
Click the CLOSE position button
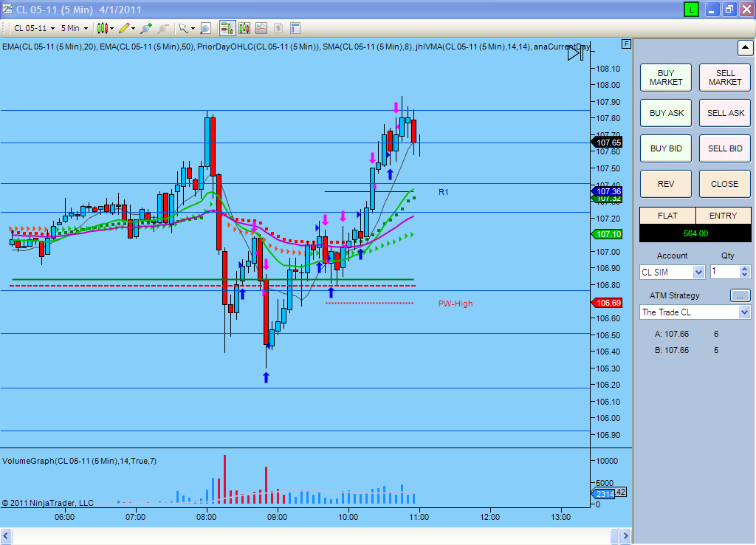click(725, 184)
